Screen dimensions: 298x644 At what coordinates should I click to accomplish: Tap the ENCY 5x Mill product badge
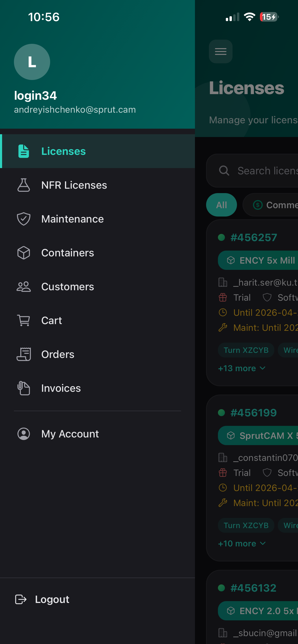pos(258,260)
